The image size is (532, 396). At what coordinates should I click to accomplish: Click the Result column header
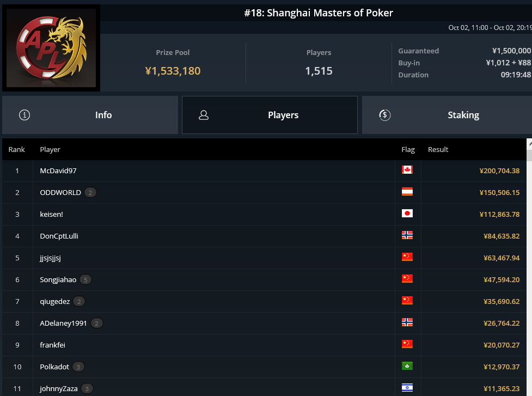[438, 149]
